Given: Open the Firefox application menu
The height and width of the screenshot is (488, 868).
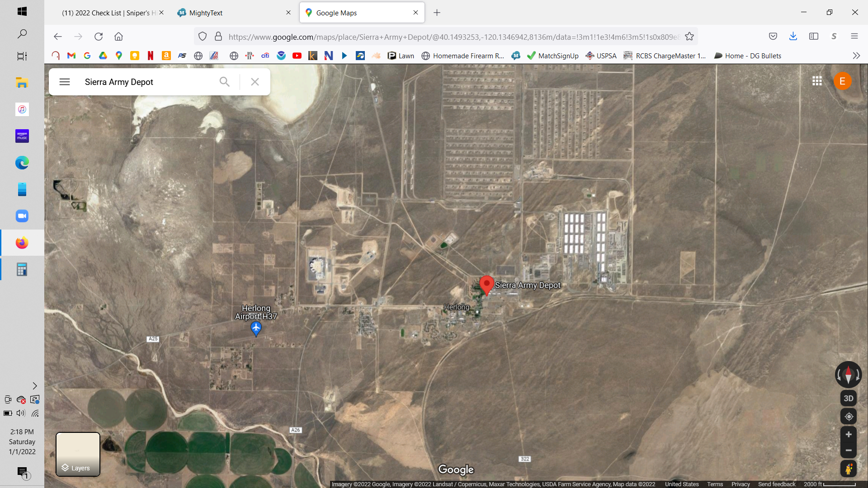Looking at the screenshot, I should tap(854, 37).
